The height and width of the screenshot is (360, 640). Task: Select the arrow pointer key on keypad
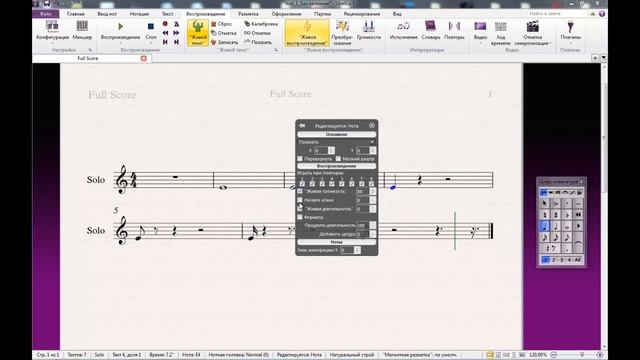click(x=544, y=203)
